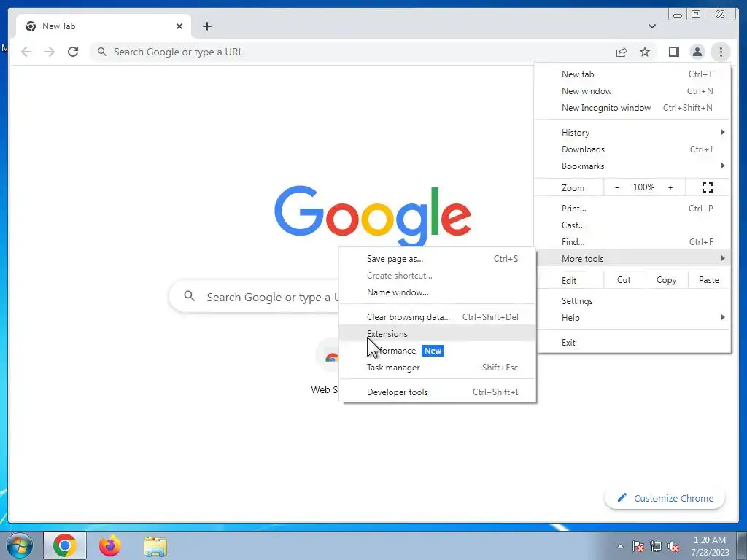This screenshot has width=747, height=560.
Task: Click the Google homepage search box
Action: (254, 297)
